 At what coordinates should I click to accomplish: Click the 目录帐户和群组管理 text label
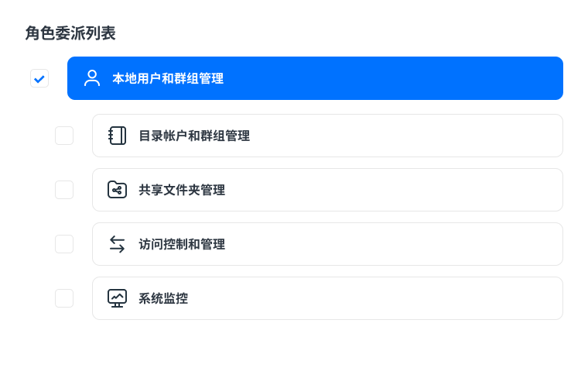(x=194, y=136)
